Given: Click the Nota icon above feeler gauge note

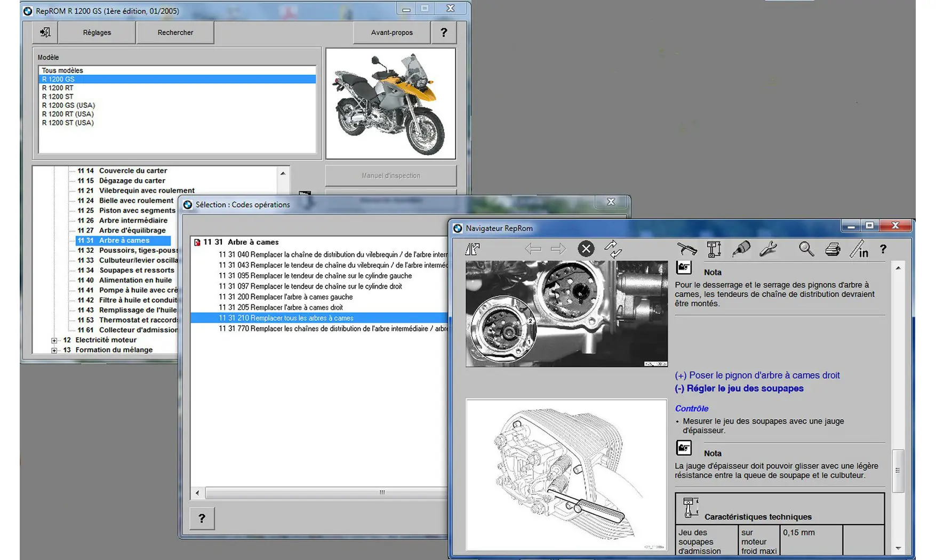Looking at the screenshot, I should 684,447.
